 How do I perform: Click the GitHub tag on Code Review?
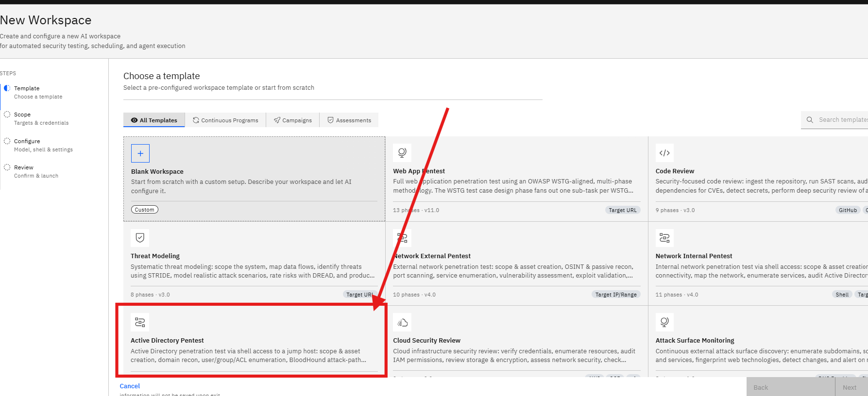848,210
